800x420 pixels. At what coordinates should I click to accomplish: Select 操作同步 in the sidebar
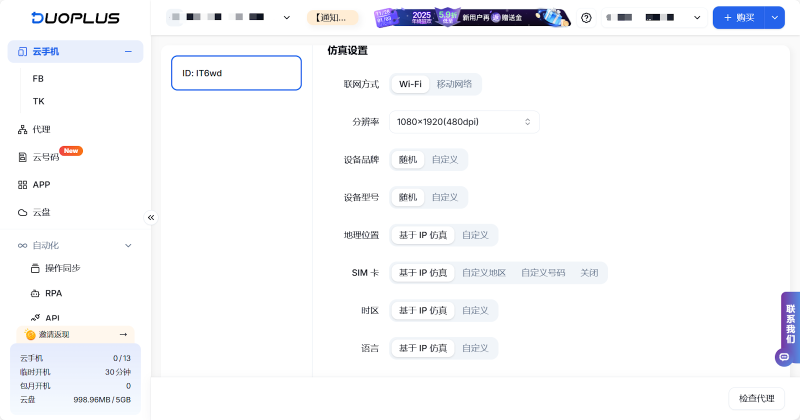pos(62,268)
